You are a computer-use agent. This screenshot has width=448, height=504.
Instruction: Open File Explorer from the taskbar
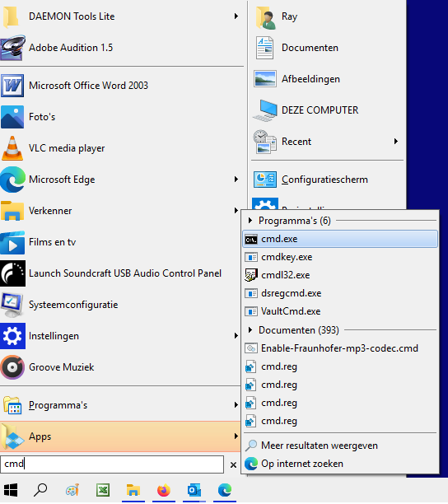coord(133,491)
